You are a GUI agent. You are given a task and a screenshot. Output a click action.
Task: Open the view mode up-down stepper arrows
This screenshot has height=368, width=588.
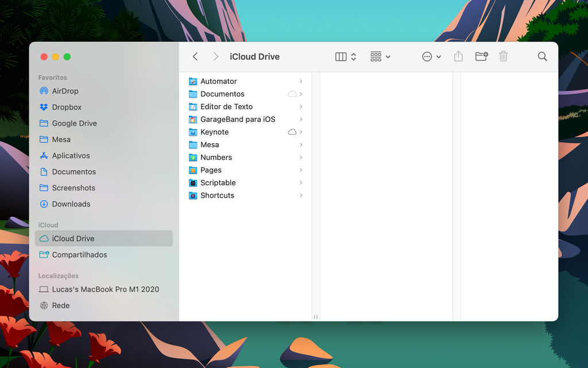click(353, 57)
